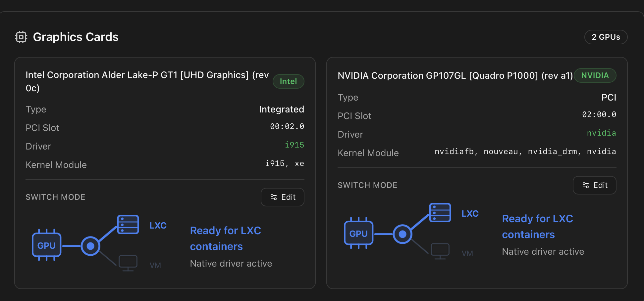
Task: Click the NVIDIA GP107GL Quadro P1000 title
Action: [455, 76]
